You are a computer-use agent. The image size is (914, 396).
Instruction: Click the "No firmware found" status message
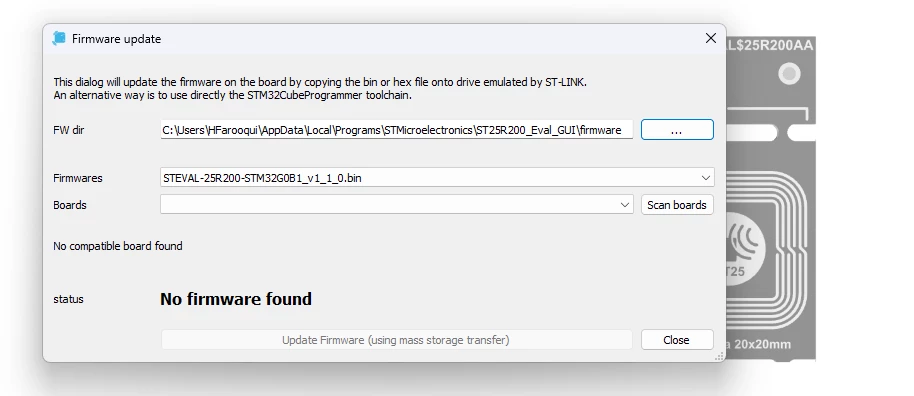(236, 299)
